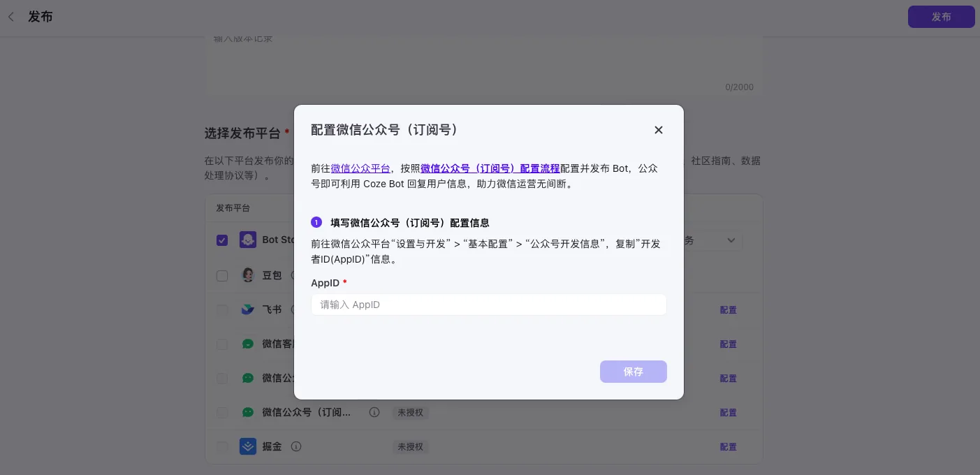The image size is (980, 475).
Task: Click the 选择发布平台 heading
Action: tap(242, 133)
